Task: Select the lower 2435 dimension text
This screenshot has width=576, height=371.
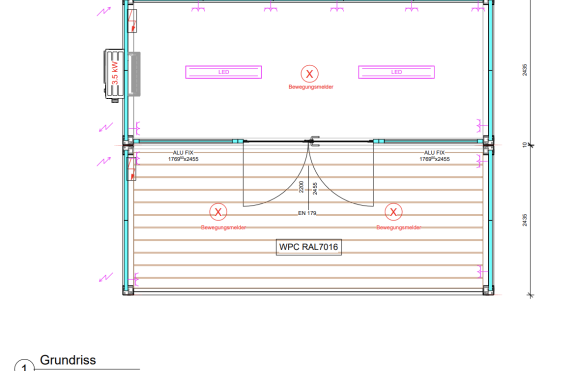Action: point(525,220)
